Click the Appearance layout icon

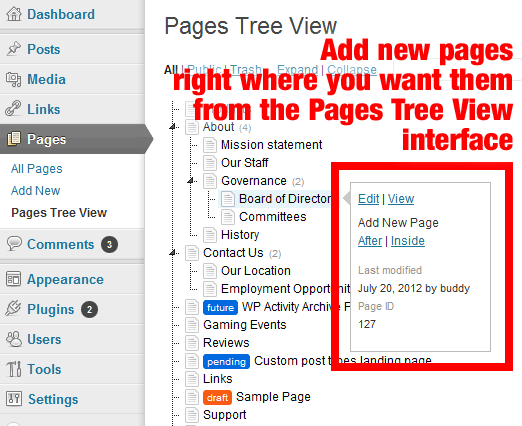coord(13,279)
